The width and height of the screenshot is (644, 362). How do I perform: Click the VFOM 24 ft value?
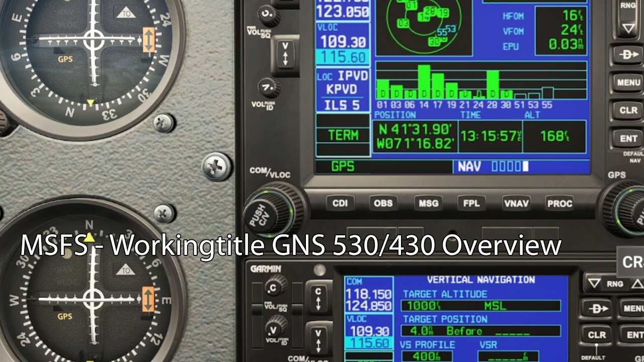point(573,30)
